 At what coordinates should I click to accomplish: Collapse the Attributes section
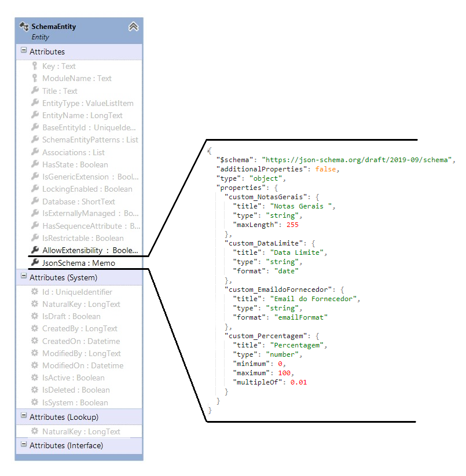24,50
